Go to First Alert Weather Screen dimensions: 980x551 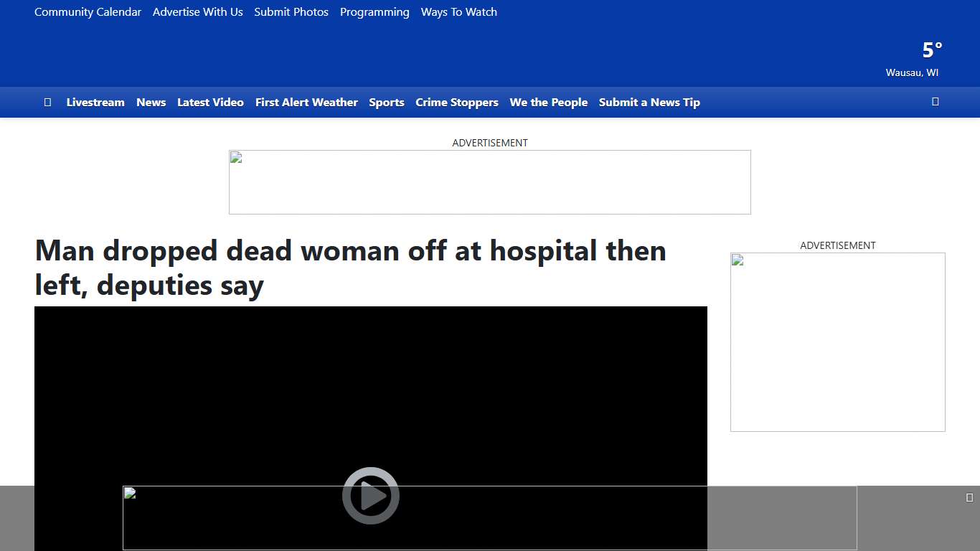(x=306, y=103)
